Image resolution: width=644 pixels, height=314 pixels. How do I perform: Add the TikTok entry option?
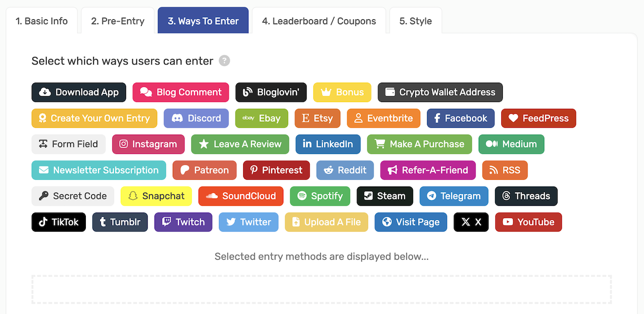[x=58, y=222]
